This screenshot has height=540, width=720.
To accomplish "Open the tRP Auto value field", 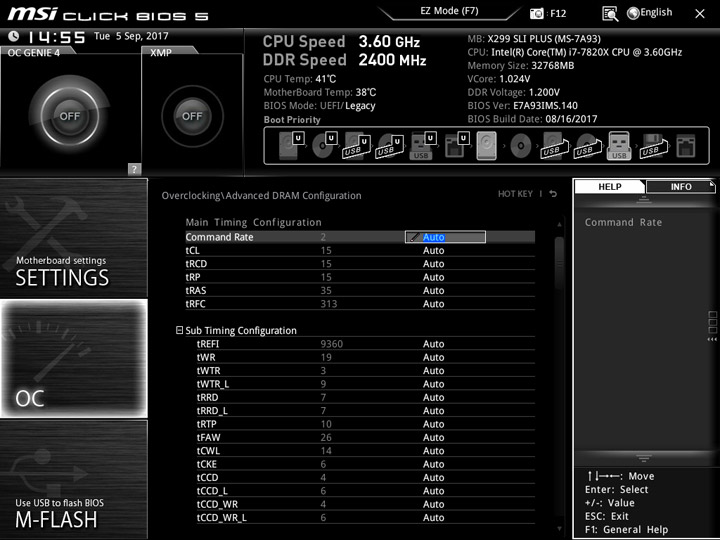I will [433, 277].
